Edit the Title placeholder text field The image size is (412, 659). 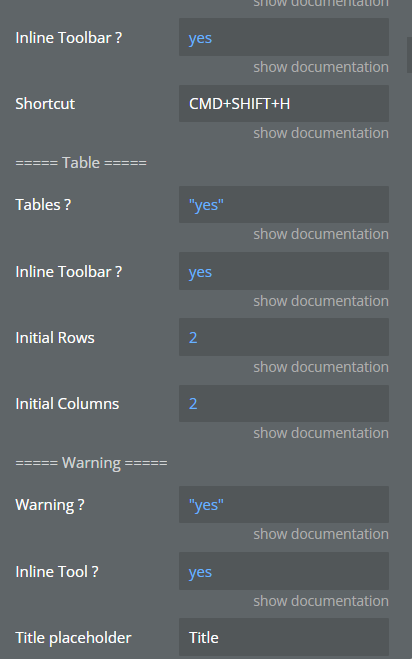284,637
